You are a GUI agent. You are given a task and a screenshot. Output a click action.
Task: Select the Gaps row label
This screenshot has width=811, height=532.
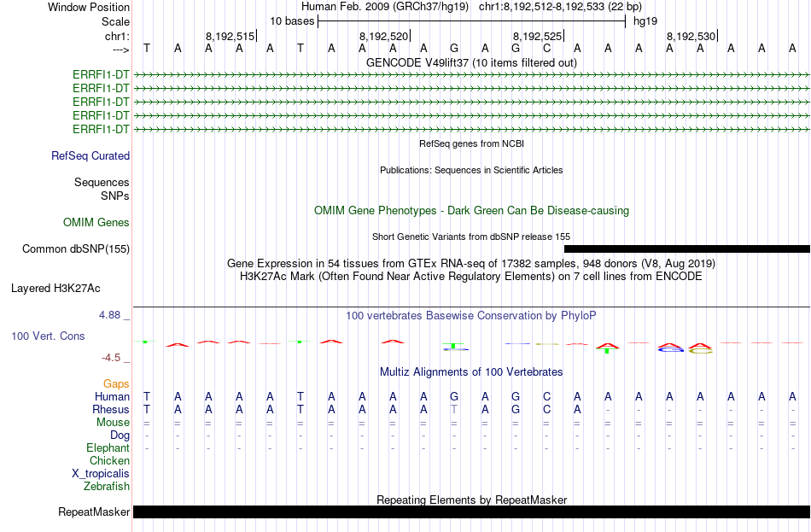[116, 384]
